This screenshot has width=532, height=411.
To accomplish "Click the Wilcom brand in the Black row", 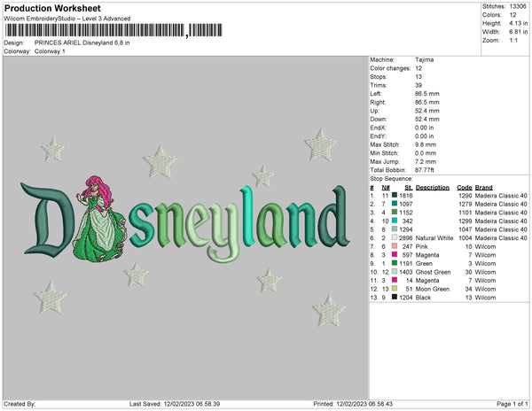I will click(485, 298).
